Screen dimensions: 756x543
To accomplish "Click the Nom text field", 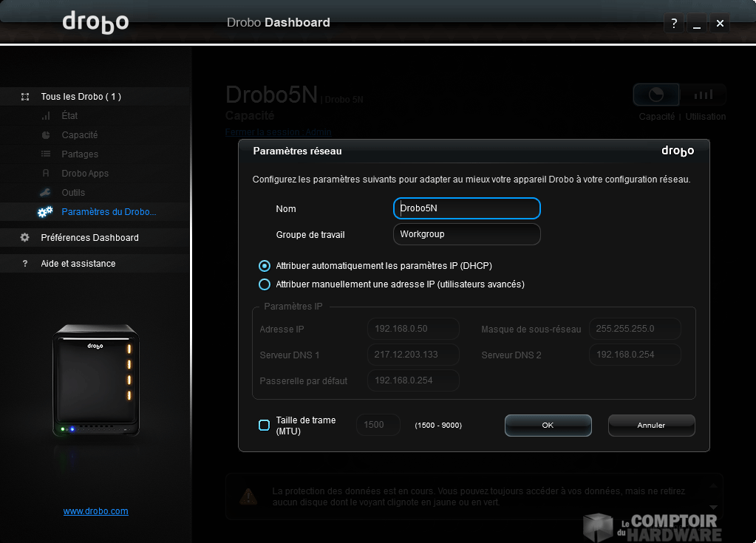I will (x=466, y=208).
